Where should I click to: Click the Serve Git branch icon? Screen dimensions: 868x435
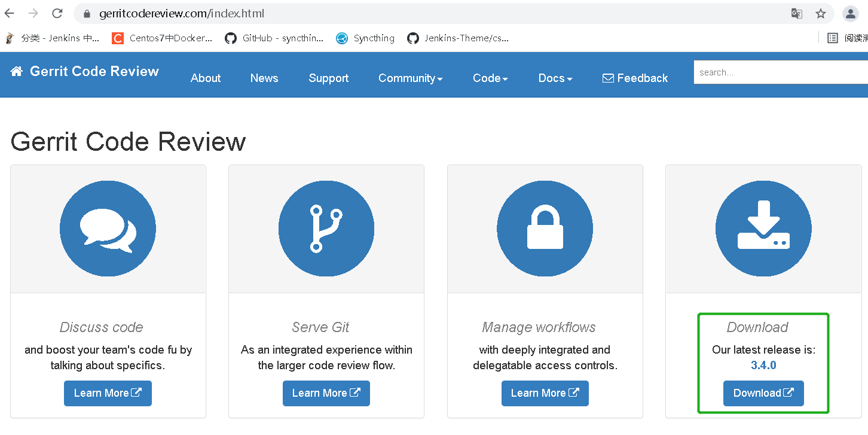[326, 229]
